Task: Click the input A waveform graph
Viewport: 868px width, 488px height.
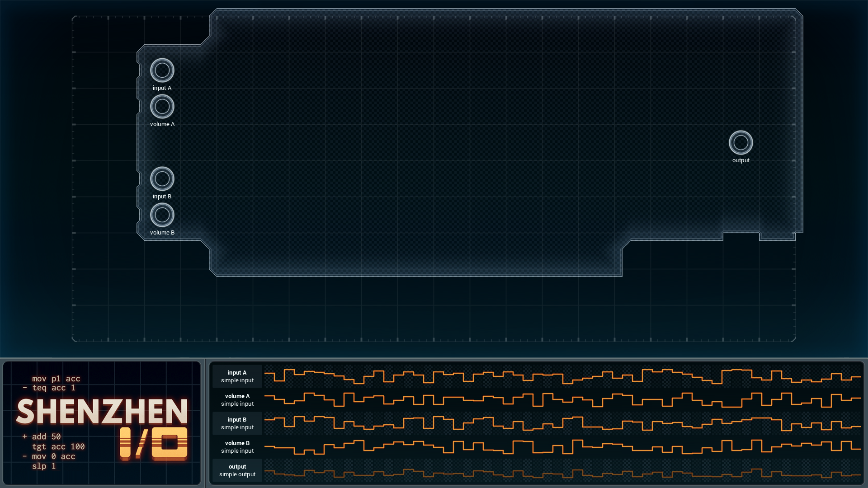Action: pos(562,376)
